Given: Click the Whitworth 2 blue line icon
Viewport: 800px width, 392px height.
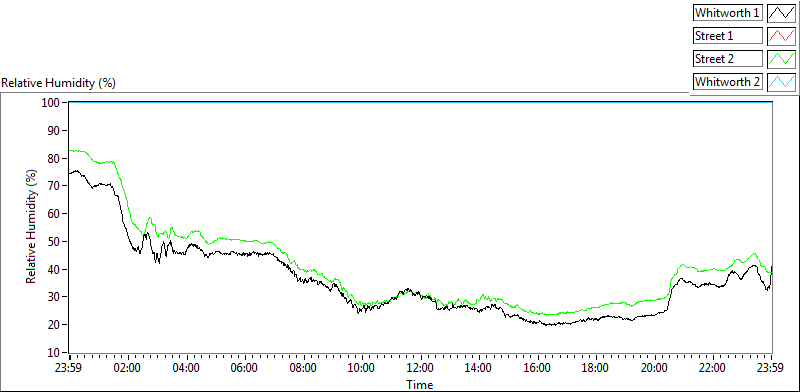Looking at the screenshot, I should coord(781,81).
